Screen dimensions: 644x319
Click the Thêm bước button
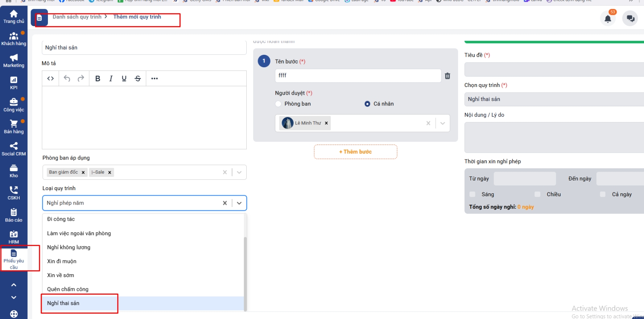coord(355,152)
